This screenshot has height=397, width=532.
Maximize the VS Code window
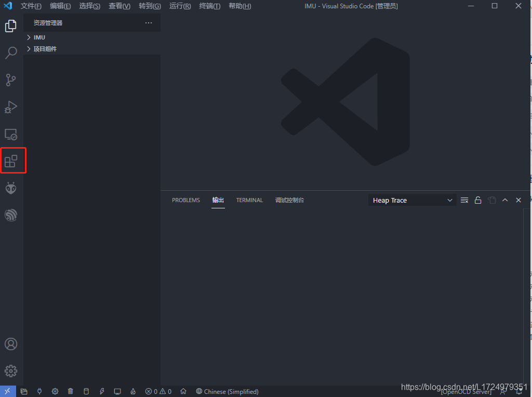[x=495, y=6]
